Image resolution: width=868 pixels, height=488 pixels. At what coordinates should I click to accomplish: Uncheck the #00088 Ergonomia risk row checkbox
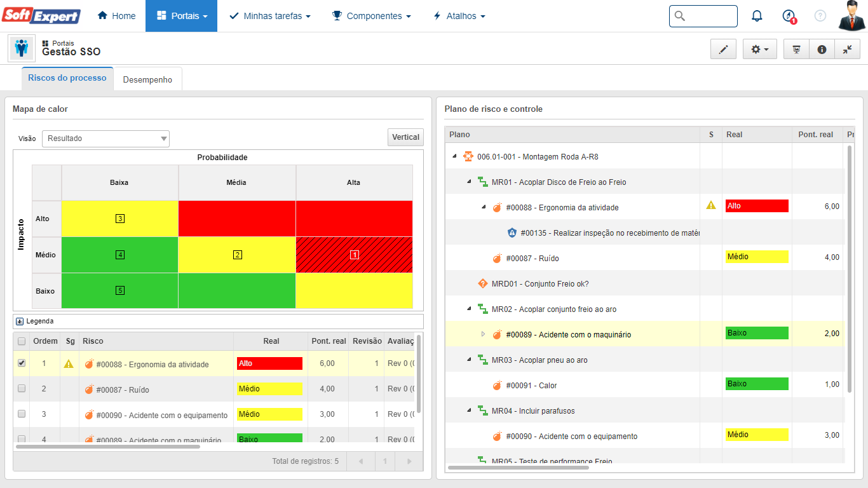click(x=22, y=363)
